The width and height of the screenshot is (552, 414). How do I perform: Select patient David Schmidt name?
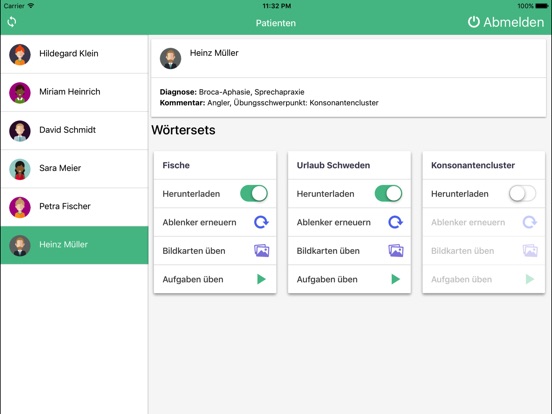point(67,130)
